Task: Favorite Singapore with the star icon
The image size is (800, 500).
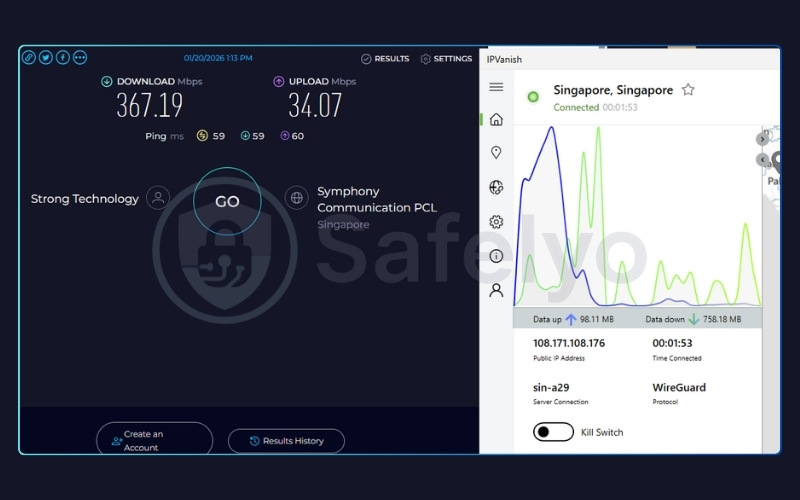Action: point(688,90)
